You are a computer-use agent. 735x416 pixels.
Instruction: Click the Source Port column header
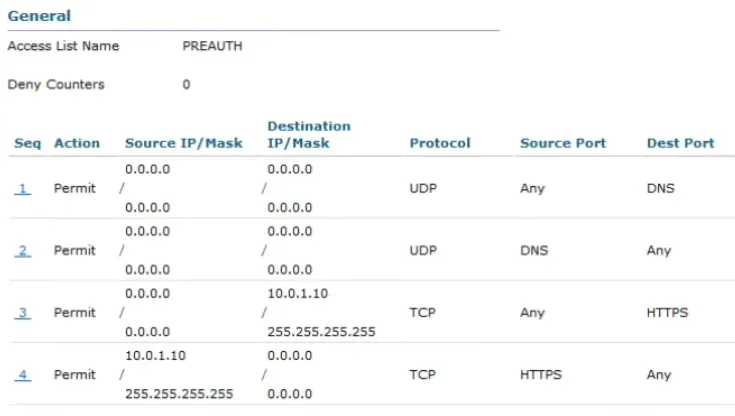pos(563,143)
